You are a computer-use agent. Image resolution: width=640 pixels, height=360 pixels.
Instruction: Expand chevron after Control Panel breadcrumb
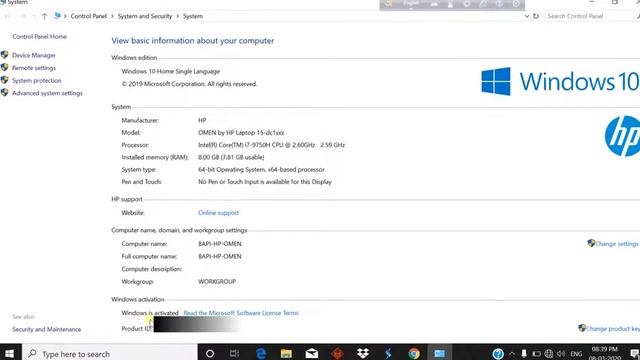pos(112,16)
